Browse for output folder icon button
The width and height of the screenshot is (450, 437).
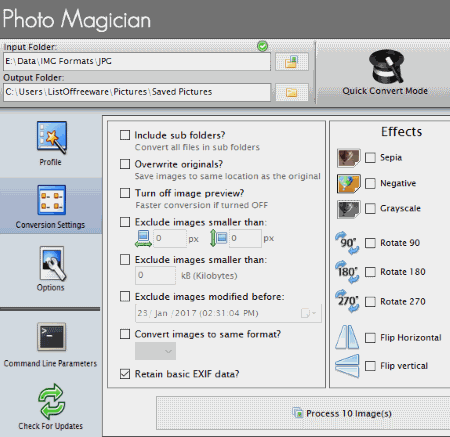click(292, 92)
